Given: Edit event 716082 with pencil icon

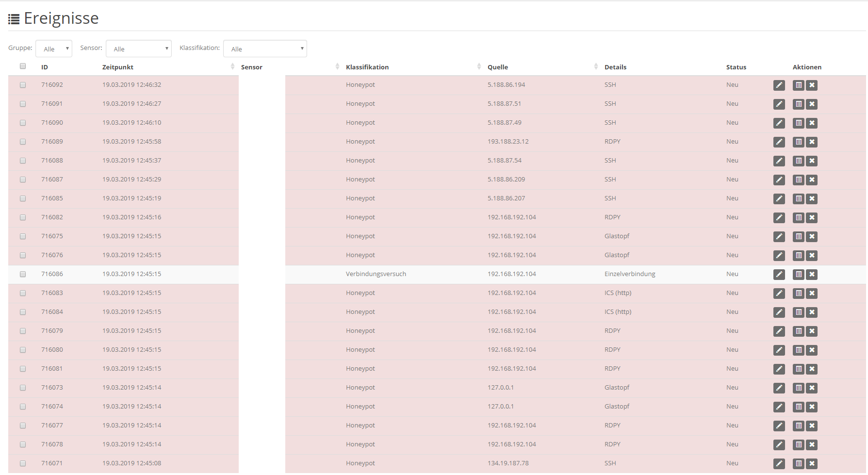Looking at the screenshot, I should click(x=779, y=218).
